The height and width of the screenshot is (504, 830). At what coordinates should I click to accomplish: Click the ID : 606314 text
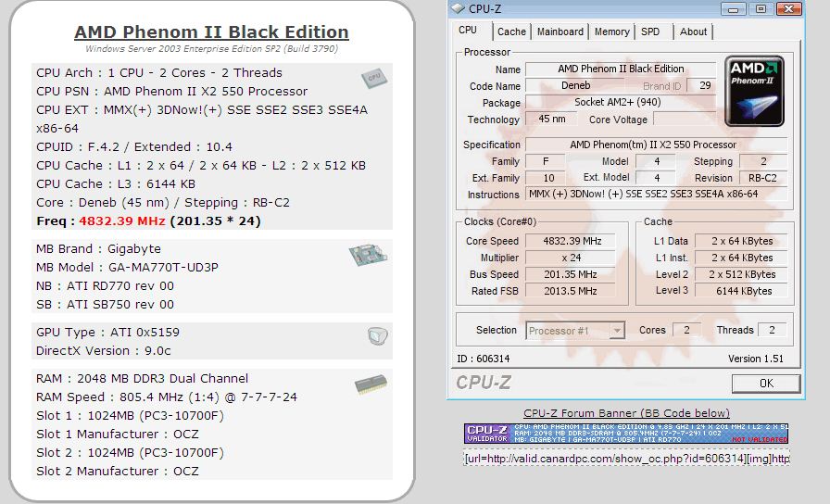tap(484, 359)
